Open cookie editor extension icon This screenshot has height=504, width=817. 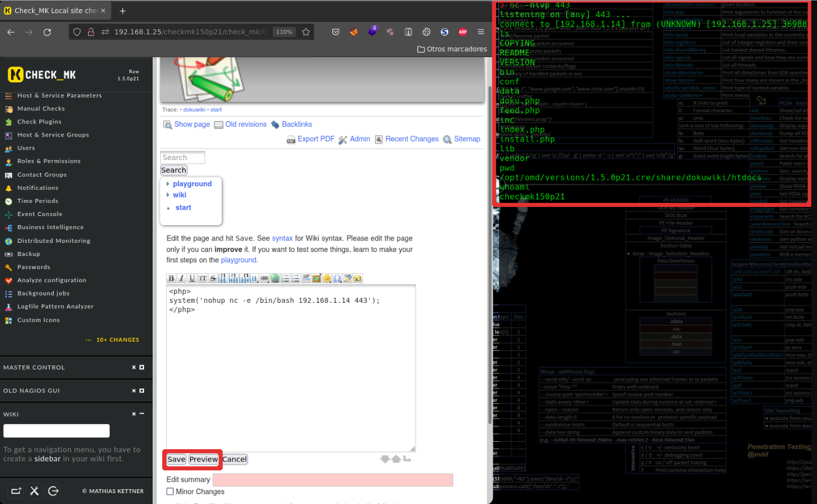[x=426, y=32]
